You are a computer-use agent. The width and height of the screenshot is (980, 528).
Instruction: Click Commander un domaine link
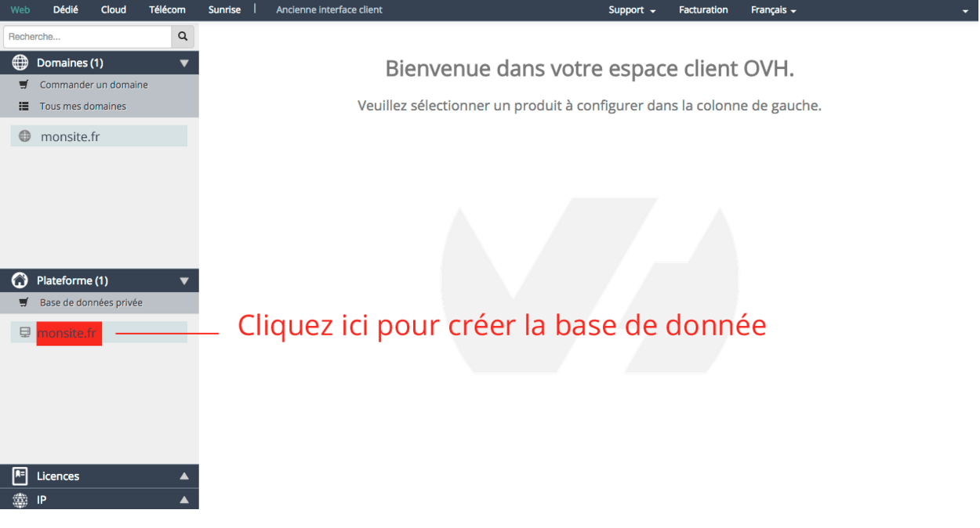[x=94, y=85]
